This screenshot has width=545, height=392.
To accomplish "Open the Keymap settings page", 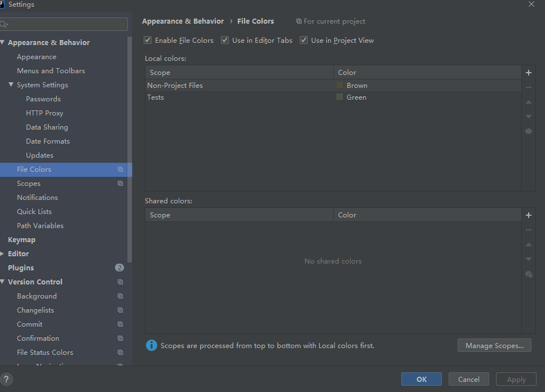I will [x=21, y=240].
